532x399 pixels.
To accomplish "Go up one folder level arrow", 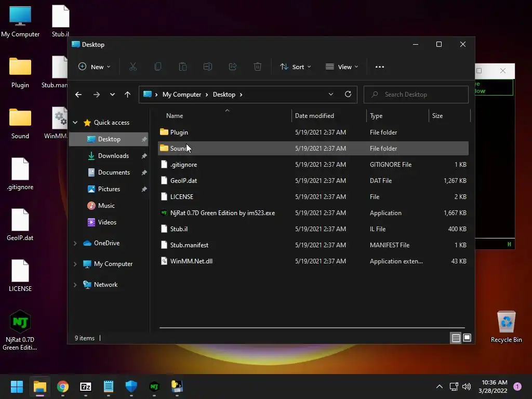I will tap(128, 95).
